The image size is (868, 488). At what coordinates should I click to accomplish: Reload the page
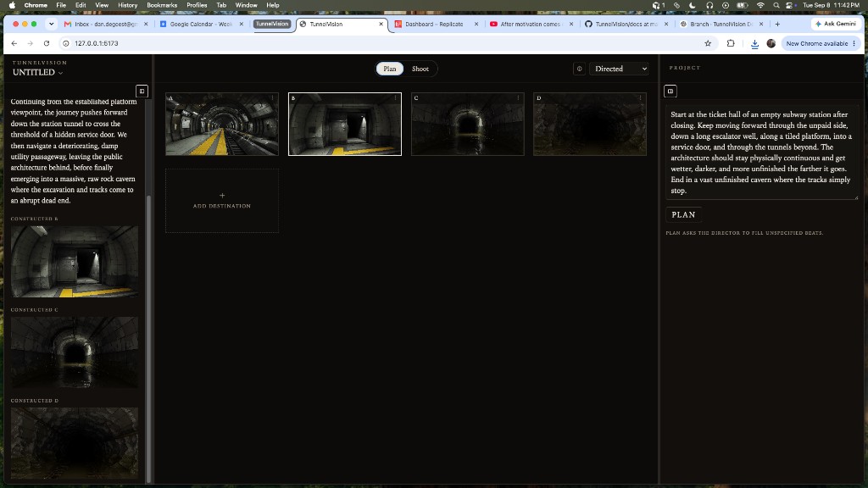(47, 43)
